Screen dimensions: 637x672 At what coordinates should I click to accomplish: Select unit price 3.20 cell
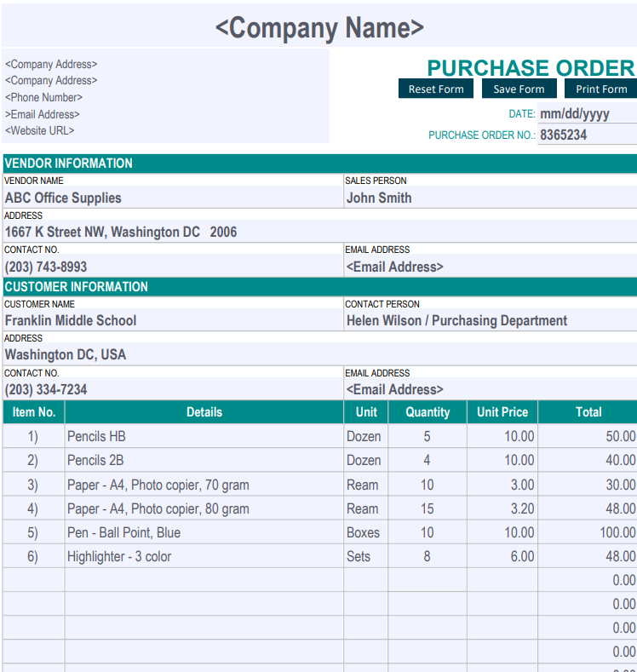click(502, 508)
